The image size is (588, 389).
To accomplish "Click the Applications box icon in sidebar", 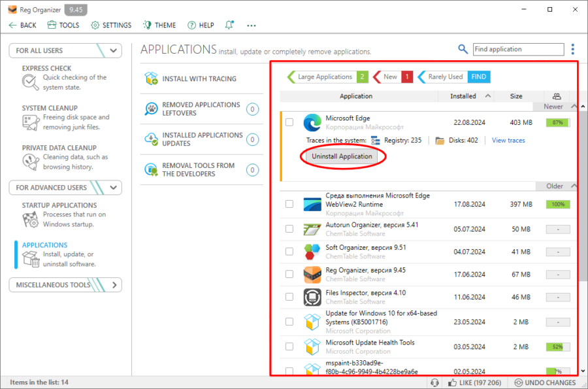I will pyautogui.click(x=31, y=259).
